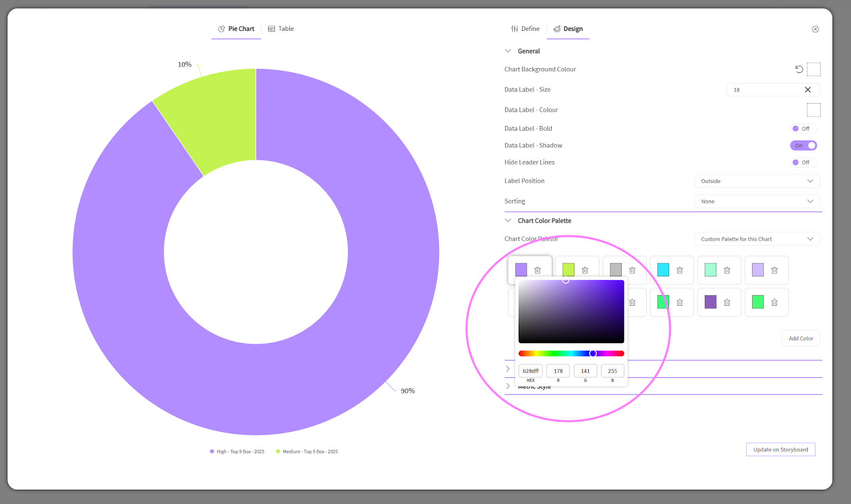Delete the lime green palette color
The image size is (851, 504).
point(585,271)
